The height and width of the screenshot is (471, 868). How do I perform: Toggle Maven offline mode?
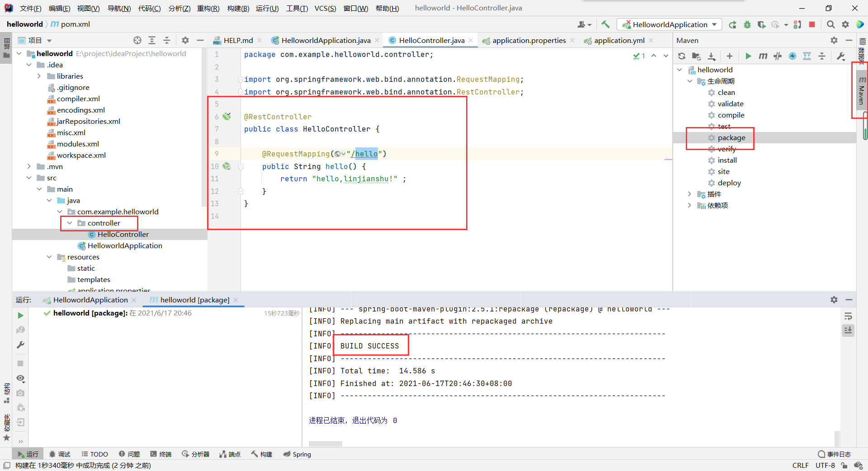coord(778,56)
